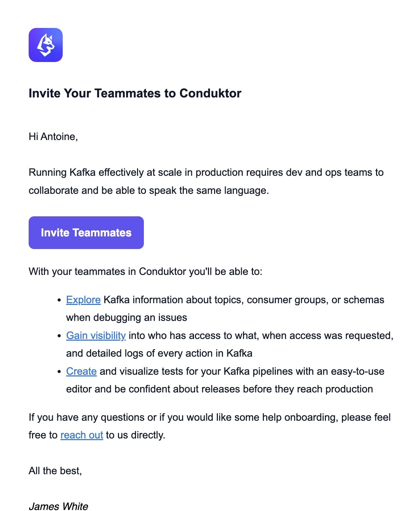Click the James White signature text

[58, 507]
